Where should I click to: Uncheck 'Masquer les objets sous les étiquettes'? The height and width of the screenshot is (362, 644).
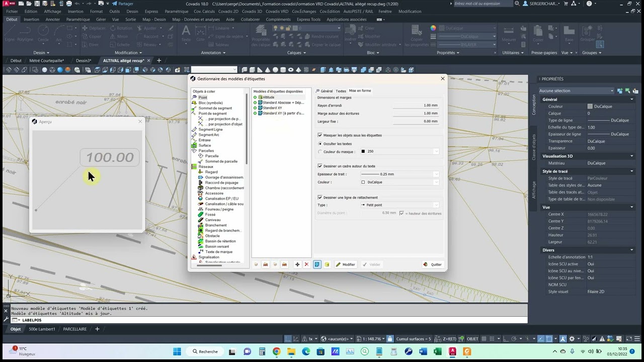pyautogui.click(x=320, y=135)
